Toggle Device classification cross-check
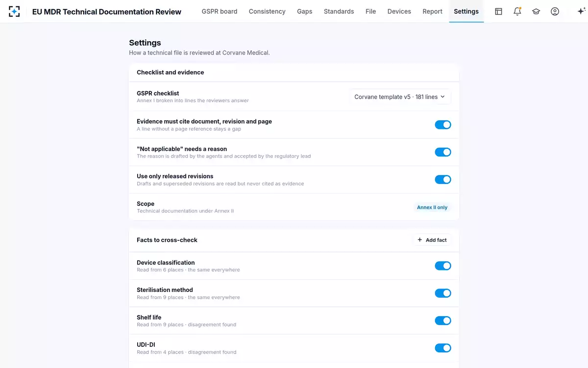This screenshot has height=368, width=588. point(443,266)
